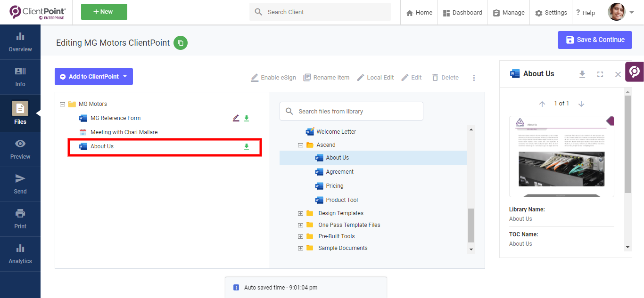Screen dimensions: 644x298
Task: Expand One Pass Template Files folder
Action: click(300, 225)
